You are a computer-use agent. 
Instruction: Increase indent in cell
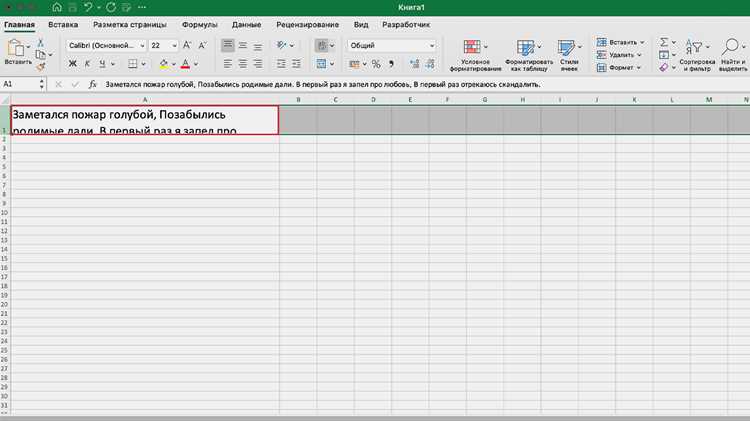(x=297, y=64)
